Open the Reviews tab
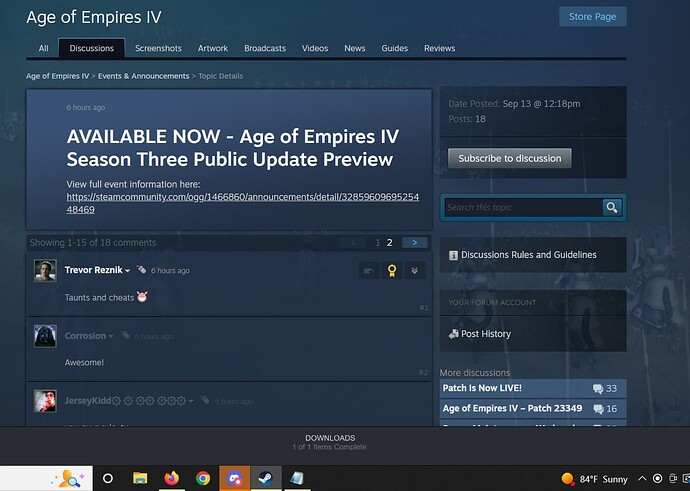This screenshot has height=491, width=690. click(x=439, y=48)
